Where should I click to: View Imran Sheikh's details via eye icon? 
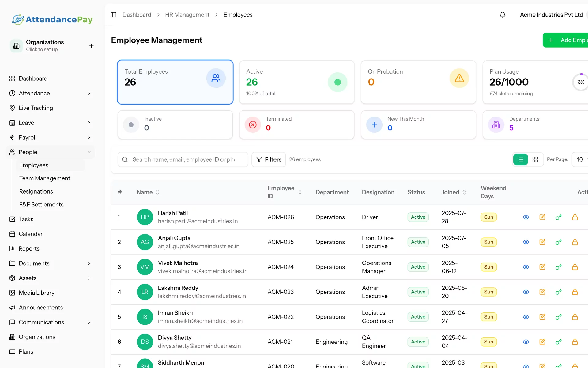526,317
